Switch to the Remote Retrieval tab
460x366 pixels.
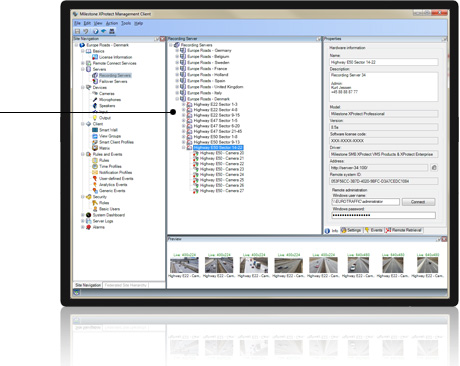coord(404,230)
